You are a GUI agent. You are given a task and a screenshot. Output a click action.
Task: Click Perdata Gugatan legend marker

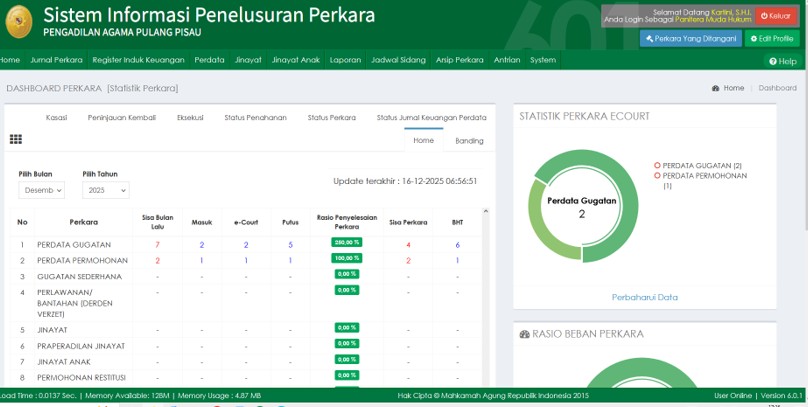tap(657, 165)
